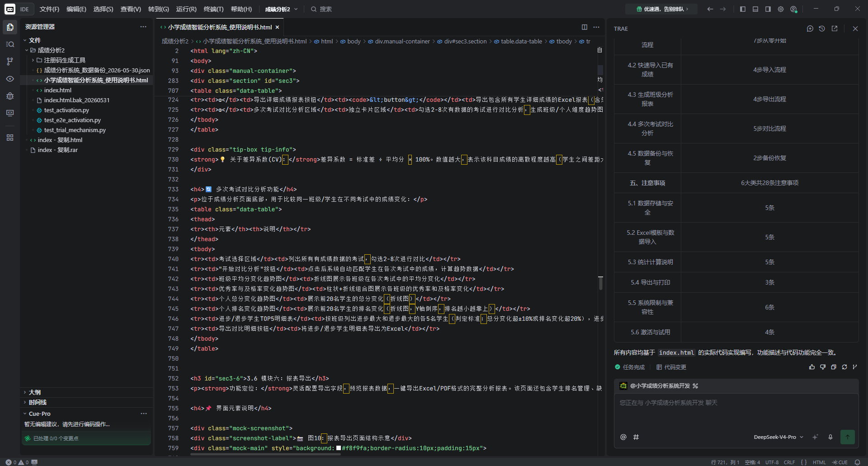Viewport: 868px width, 466px height.
Task: Open test_activation.py in the file tree
Action: pos(66,110)
